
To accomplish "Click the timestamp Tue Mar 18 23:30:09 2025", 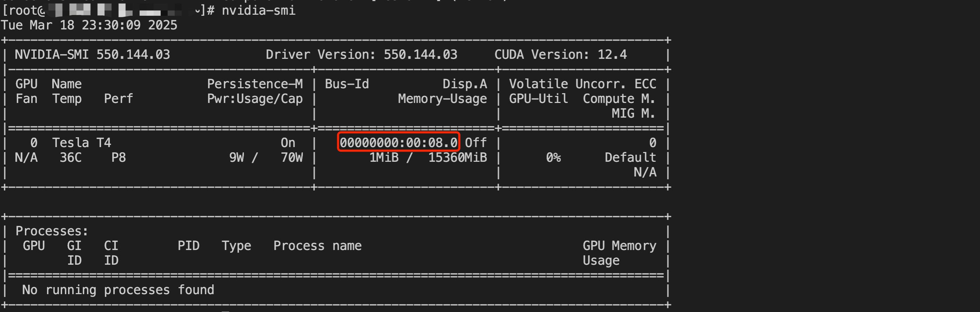I will [89, 25].
